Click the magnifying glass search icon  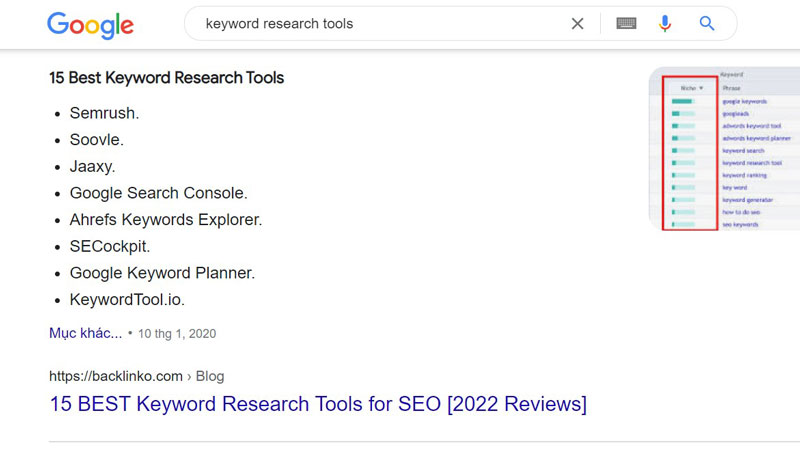click(x=707, y=24)
